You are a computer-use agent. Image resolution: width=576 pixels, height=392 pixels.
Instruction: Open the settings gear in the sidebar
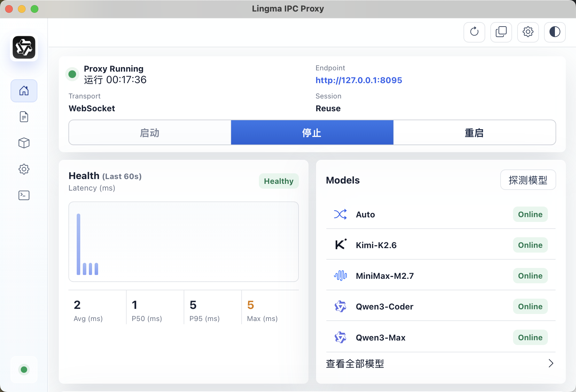[x=24, y=169]
